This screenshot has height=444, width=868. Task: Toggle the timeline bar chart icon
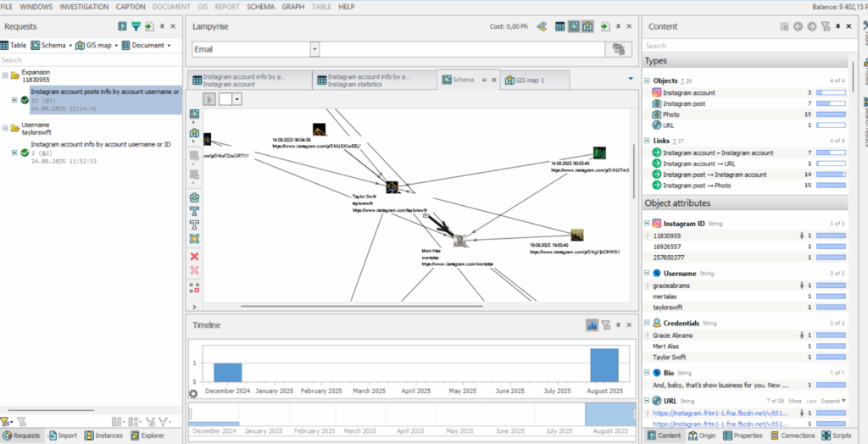tap(592, 325)
